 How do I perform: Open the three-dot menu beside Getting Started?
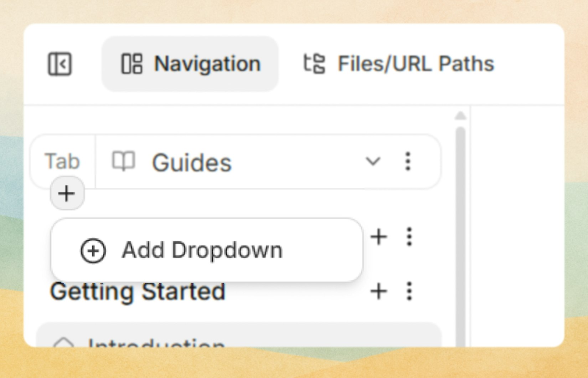408,291
